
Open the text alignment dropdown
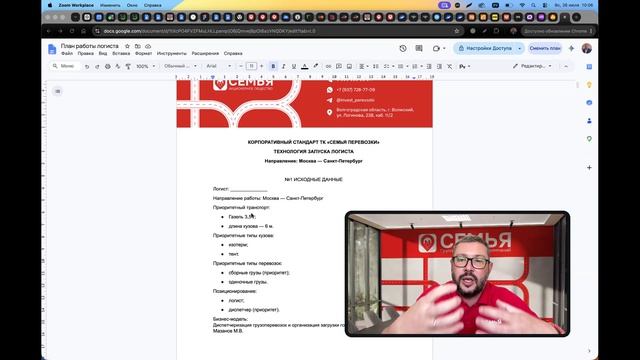(363, 66)
